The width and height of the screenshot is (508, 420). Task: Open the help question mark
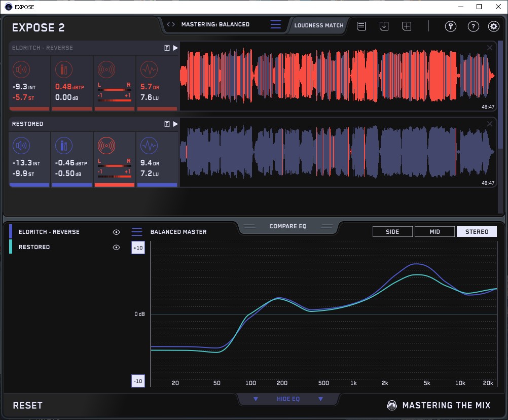(x=473, y=26)
